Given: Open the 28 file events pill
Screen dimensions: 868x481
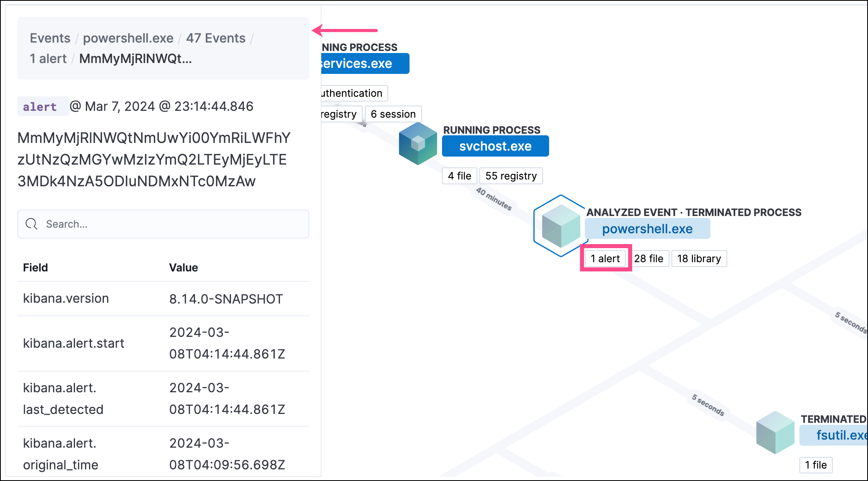Looking at the screenshot, I should (x=649, y=259).
